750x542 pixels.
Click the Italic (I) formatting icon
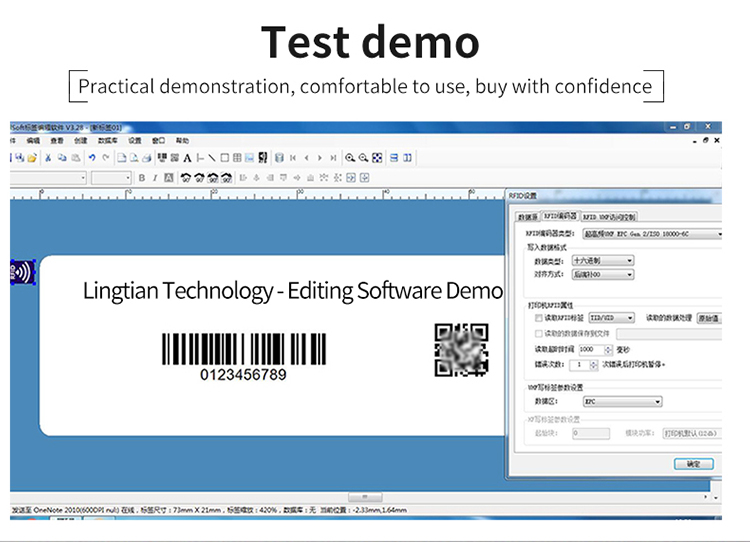(x=155, y=178)
